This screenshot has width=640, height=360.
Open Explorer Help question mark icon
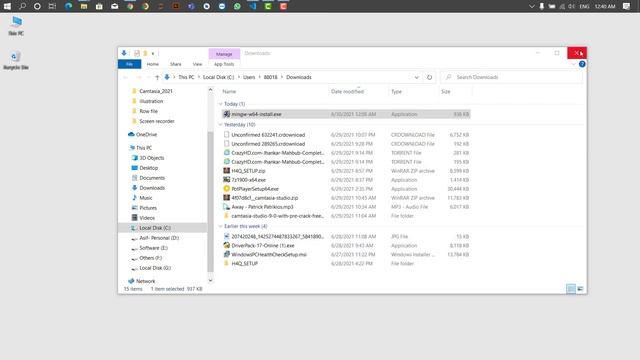582,64
